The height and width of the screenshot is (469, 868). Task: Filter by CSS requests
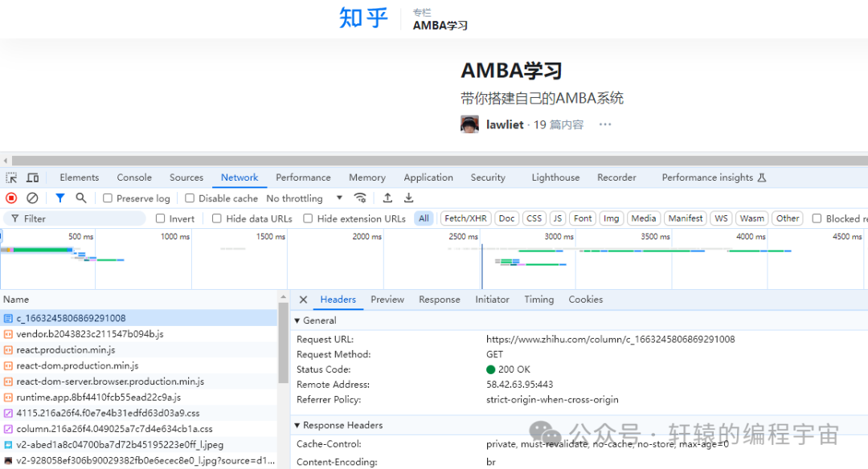(x=534, y=218)
